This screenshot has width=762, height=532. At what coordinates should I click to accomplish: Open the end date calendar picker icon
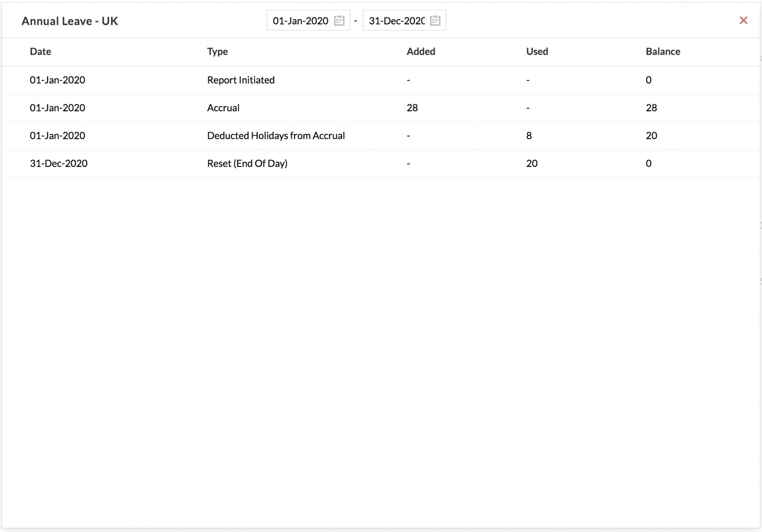coord(435,21)
